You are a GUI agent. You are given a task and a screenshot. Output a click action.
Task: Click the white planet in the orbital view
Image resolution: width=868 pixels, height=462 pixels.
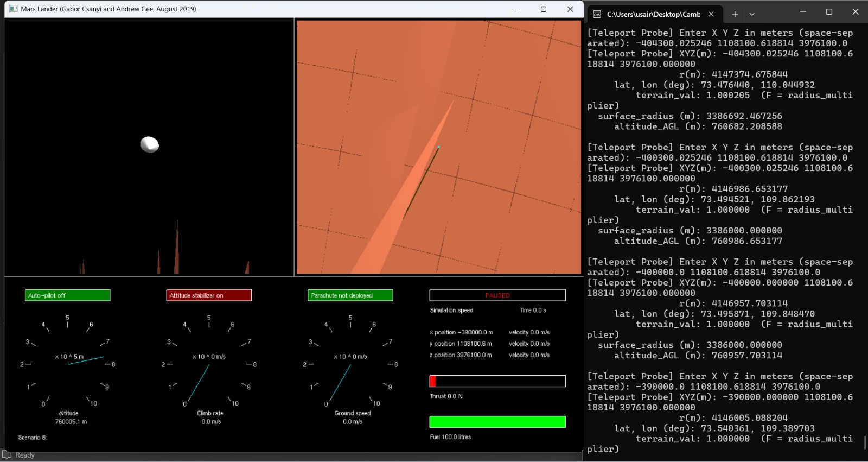click(x=150, y=144)
